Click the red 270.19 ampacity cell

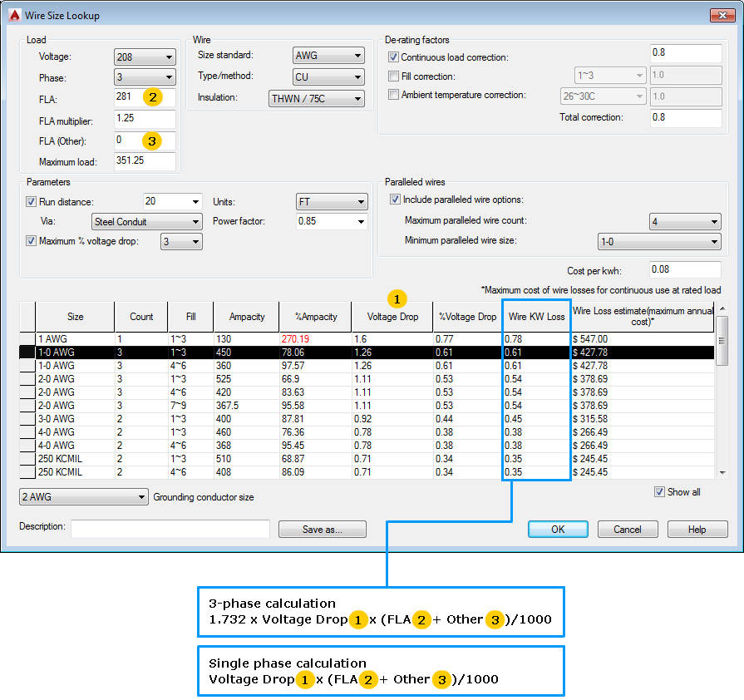(x=316, y=339)
